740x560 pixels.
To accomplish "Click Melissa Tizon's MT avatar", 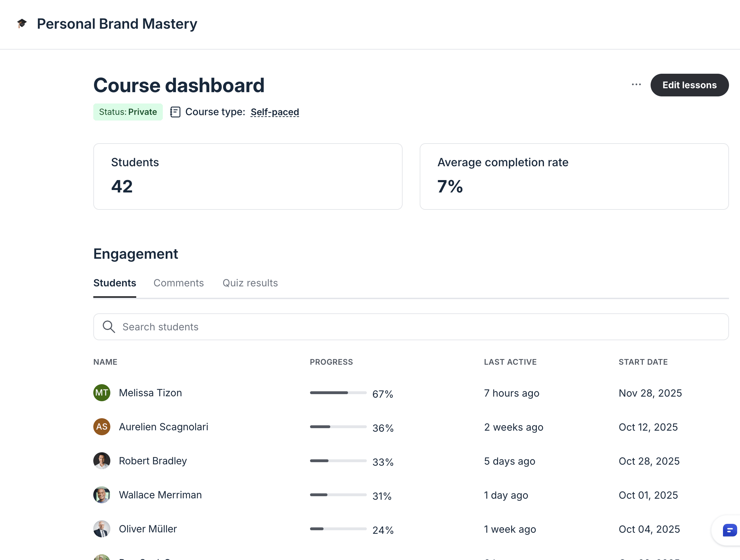I will tap(102, 393).
